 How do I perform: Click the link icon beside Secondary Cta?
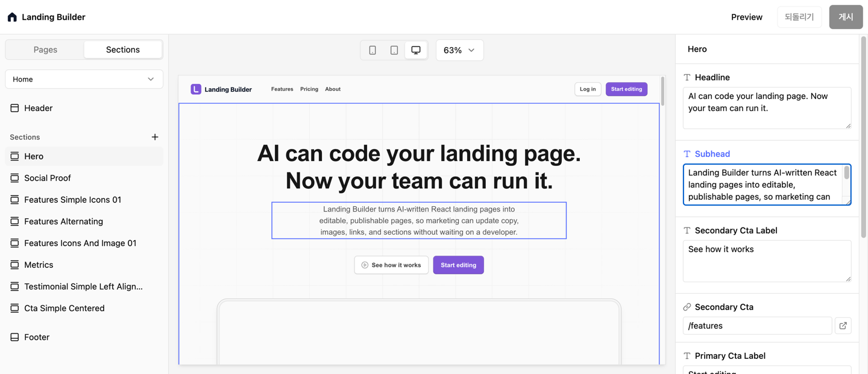[687, 307]
